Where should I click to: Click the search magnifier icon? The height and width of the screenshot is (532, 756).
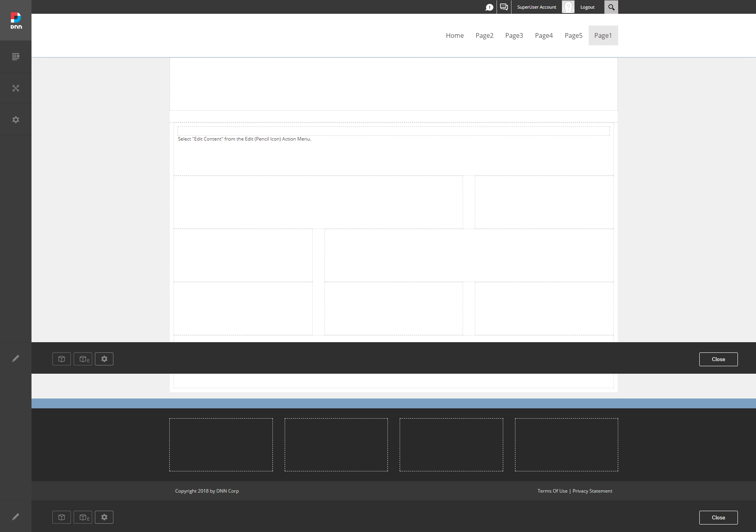click(x=611, y=7)
